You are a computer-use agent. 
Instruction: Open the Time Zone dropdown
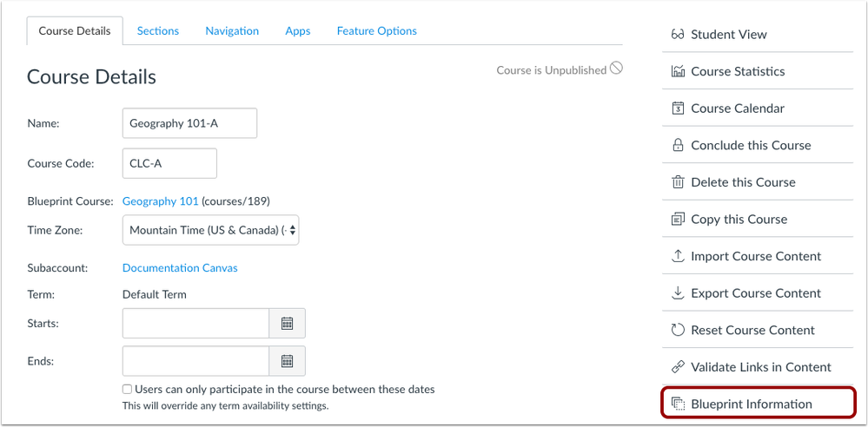click(210, 230)
